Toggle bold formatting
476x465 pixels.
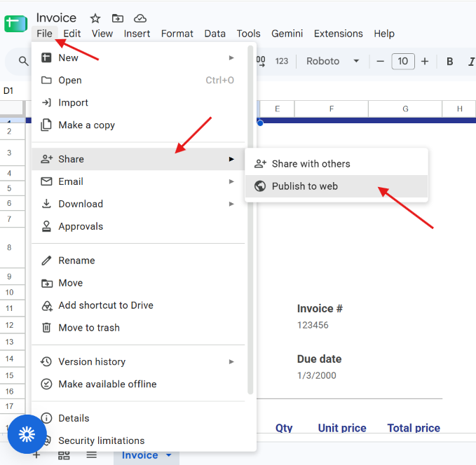pos(449,61)
